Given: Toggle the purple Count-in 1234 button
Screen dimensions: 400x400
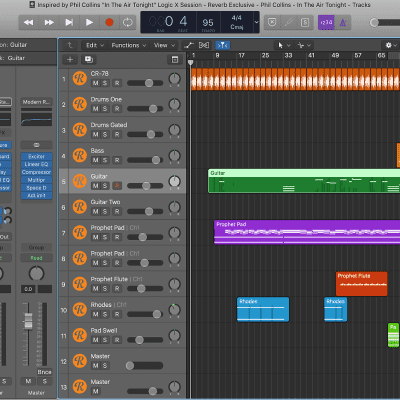Looking at the screenshot, I should [x=326, y=22].
